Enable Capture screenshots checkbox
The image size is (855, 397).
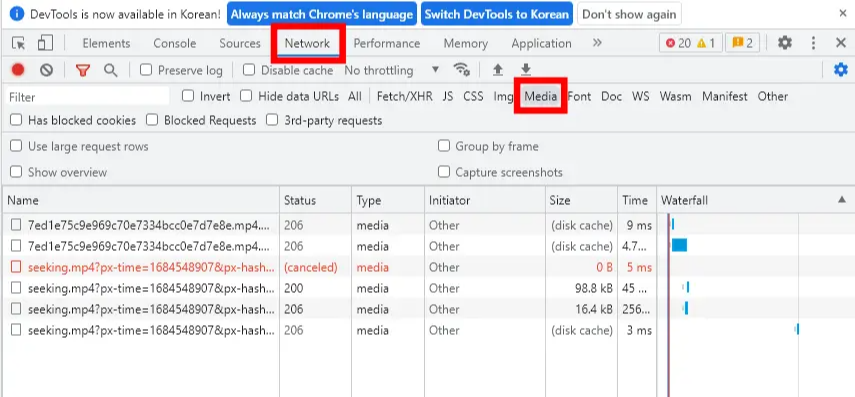(444, 172)
